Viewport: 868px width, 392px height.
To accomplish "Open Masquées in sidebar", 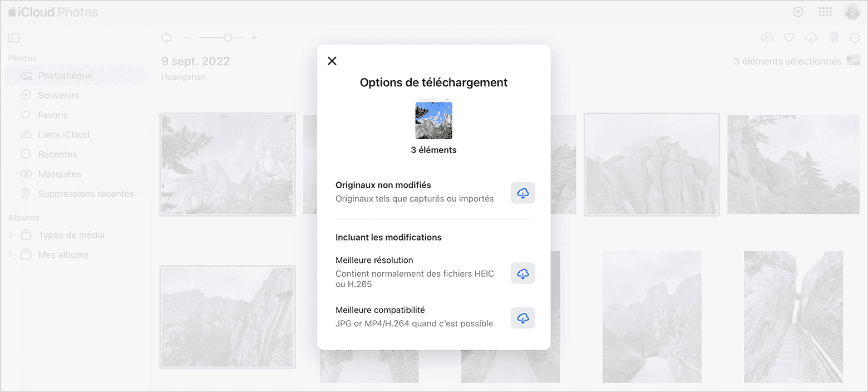I will tap(75, 174).
